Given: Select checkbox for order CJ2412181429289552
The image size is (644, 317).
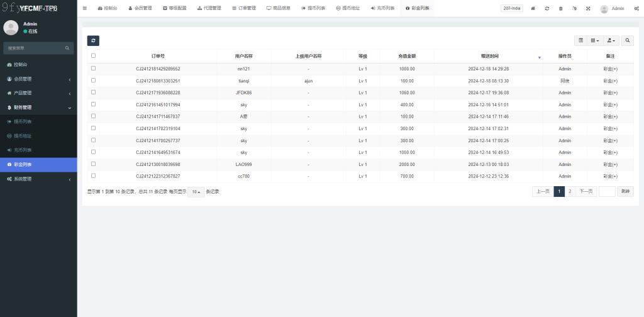Looking at the screenshot, I should (x=94, y=69).
